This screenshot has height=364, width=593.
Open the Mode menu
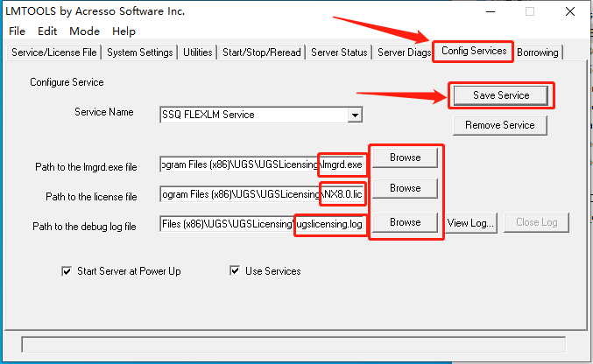coord(84,31)
